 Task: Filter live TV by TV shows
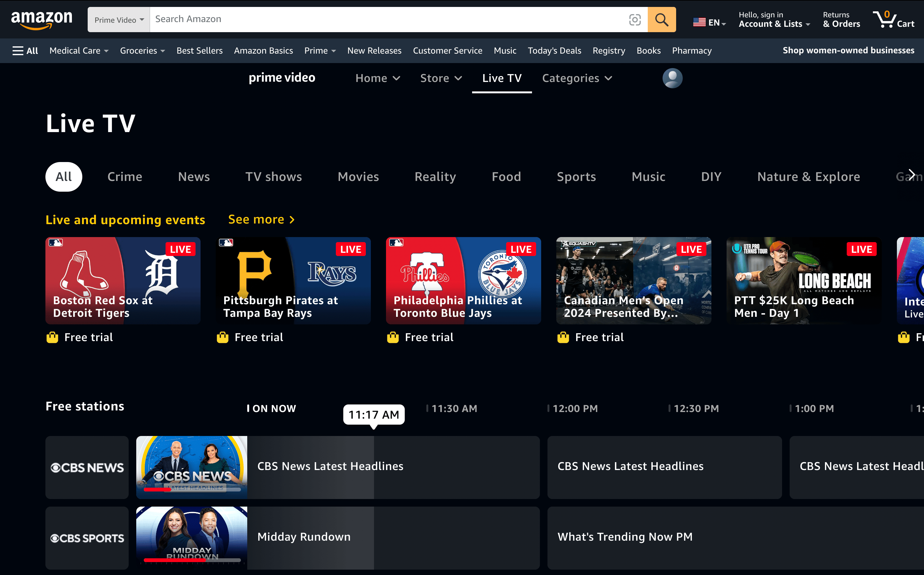pos(273,177)
